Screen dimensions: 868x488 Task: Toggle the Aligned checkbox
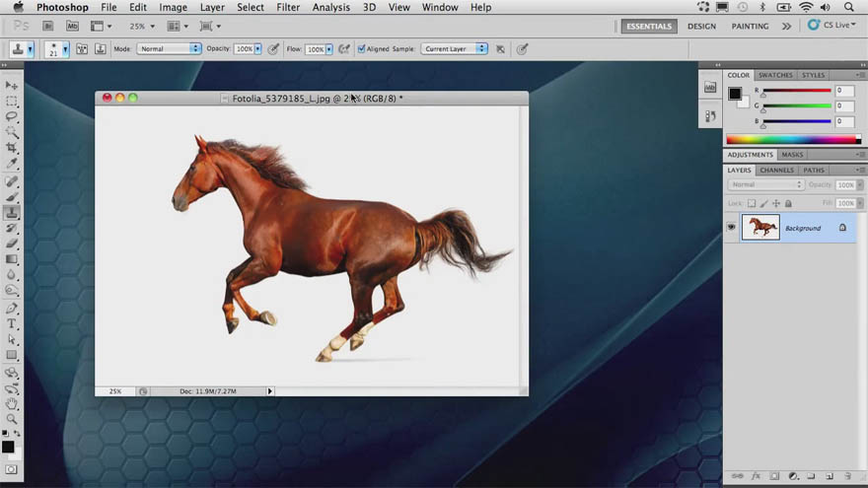[361, 48]
